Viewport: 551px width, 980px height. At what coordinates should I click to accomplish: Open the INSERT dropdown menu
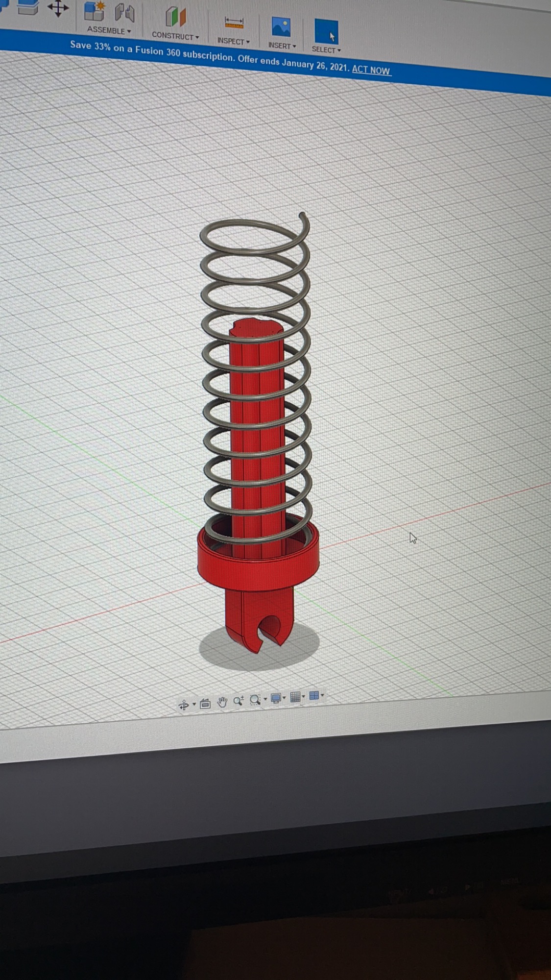pos(282,46)
